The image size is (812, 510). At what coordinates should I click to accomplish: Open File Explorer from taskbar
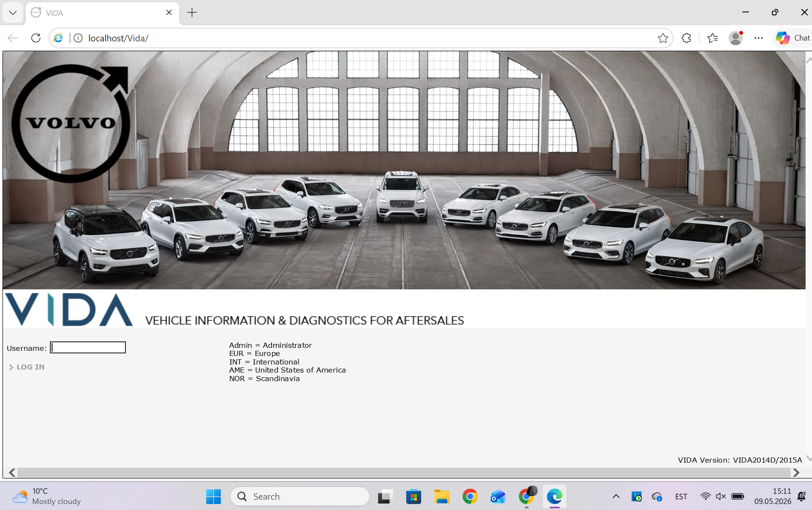click(x=442, y=496)
